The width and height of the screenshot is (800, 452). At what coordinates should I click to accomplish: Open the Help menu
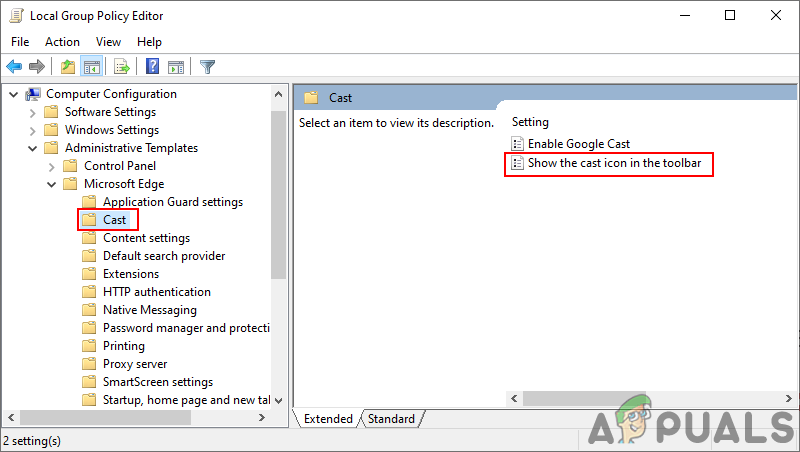click(x=149, y=42)
